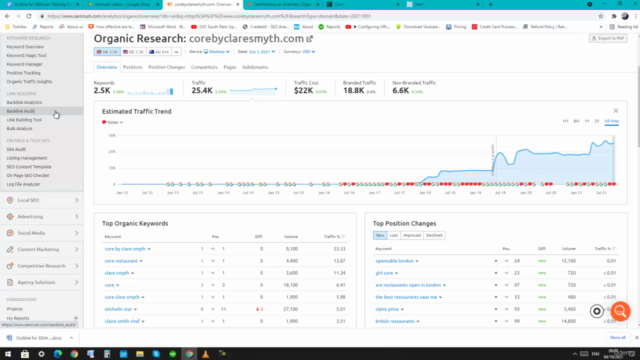640x360 pixels.
Task: Switch to the Subdomains tab
Action: (255, 67)
